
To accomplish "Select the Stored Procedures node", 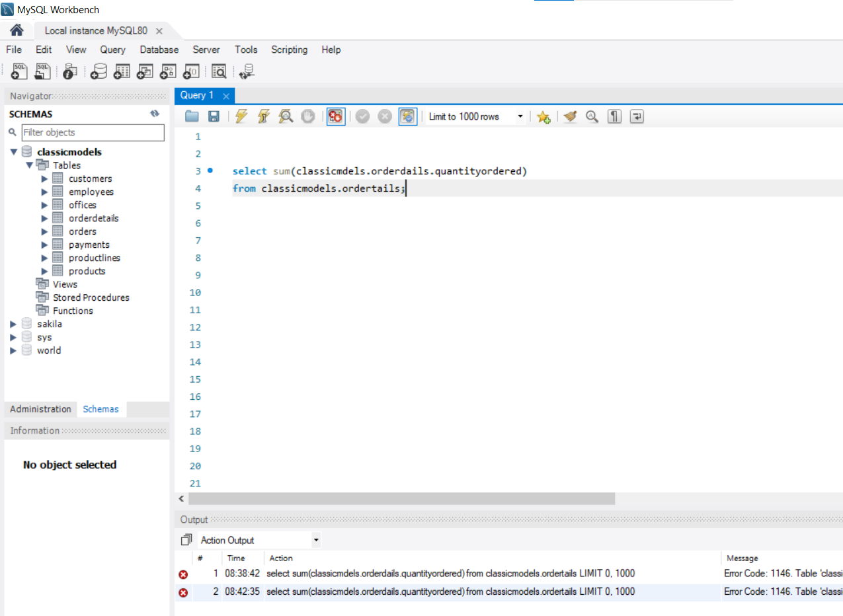I will pyautogui.click(x=91, y=297).
